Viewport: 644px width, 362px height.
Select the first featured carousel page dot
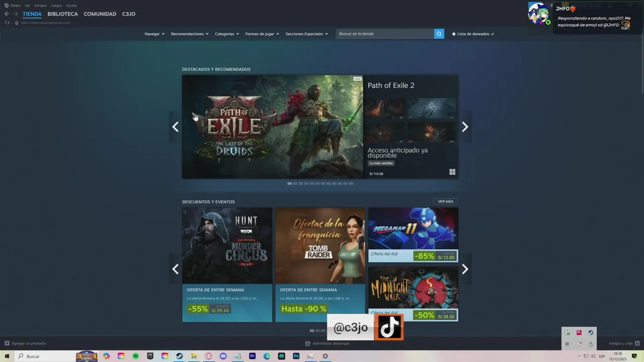(x=289, y=184)
